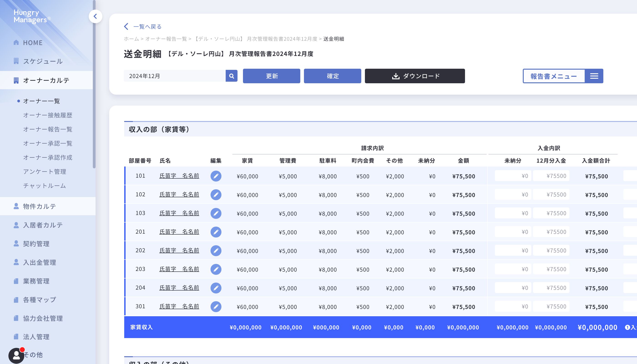
Task: Click the edit pencil icon for room 301
Action: (216, 306)
